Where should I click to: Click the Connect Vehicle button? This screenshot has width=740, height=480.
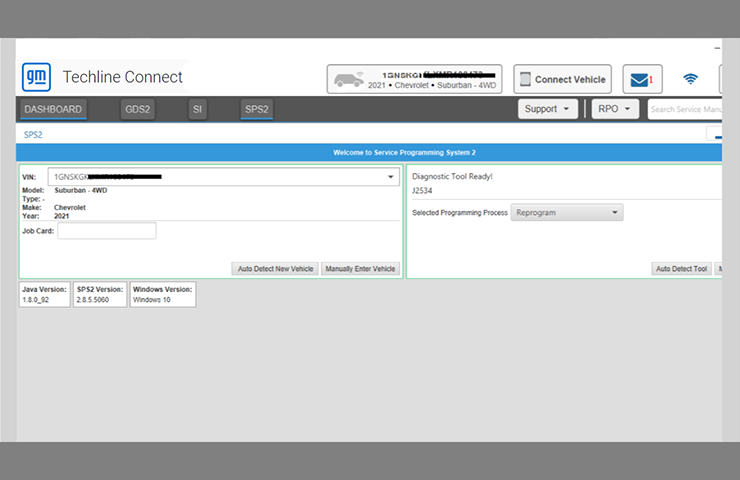pos(563,79)
